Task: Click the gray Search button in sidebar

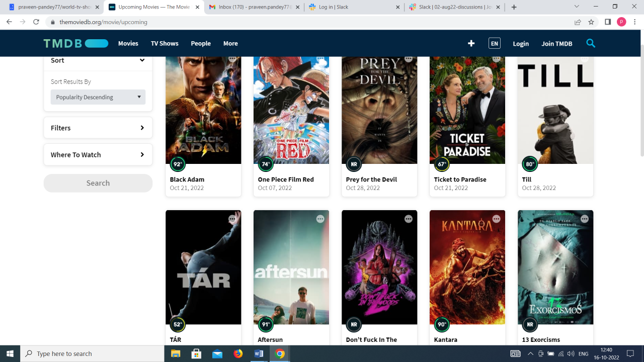Action: tap(98, 183)
